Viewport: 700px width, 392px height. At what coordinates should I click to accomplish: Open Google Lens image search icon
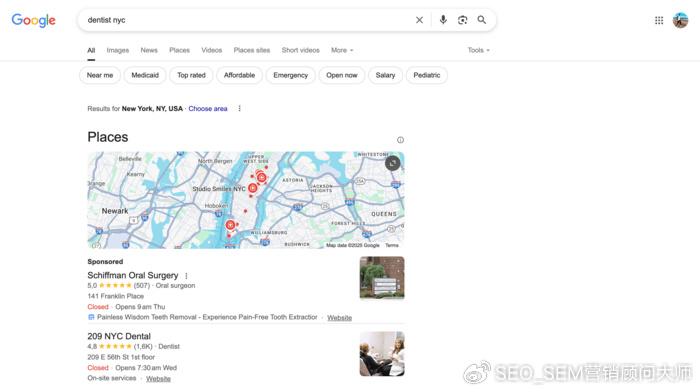click(x=462, y=20)
